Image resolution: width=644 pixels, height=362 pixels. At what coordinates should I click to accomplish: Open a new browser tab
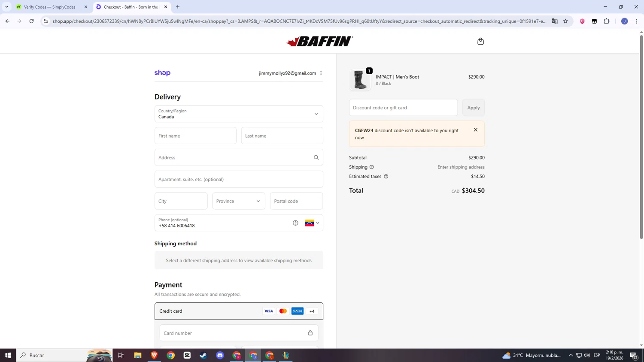[x=178, y=7]
